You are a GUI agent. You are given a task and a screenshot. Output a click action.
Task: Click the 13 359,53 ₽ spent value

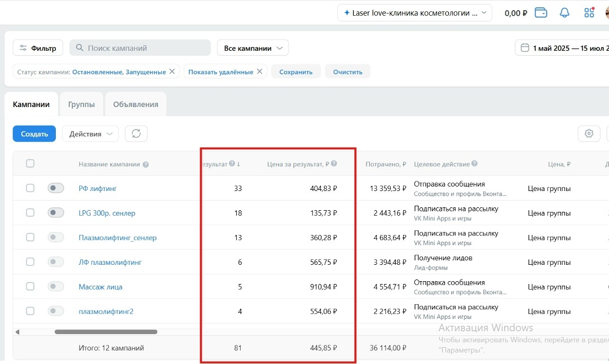tap(387, 189)
